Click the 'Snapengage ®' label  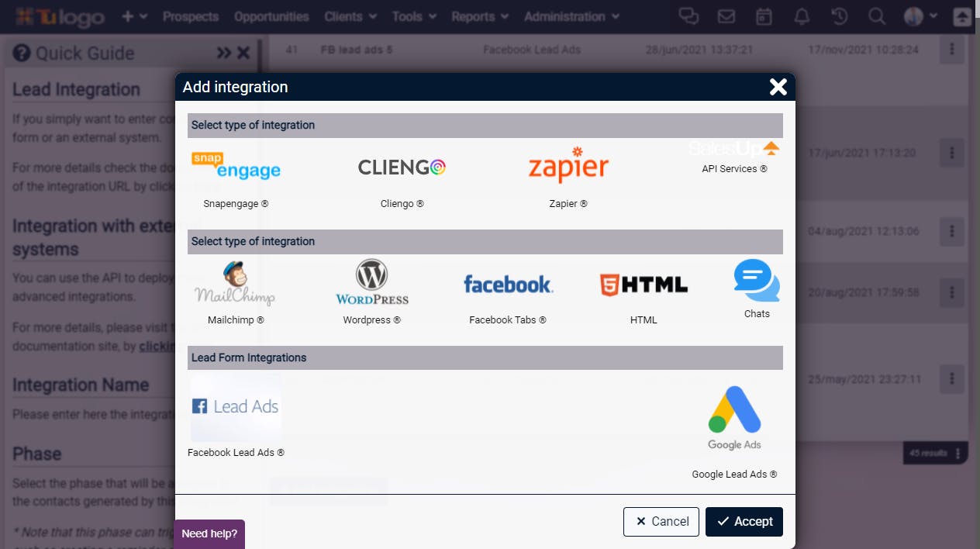tap(236, 204)
